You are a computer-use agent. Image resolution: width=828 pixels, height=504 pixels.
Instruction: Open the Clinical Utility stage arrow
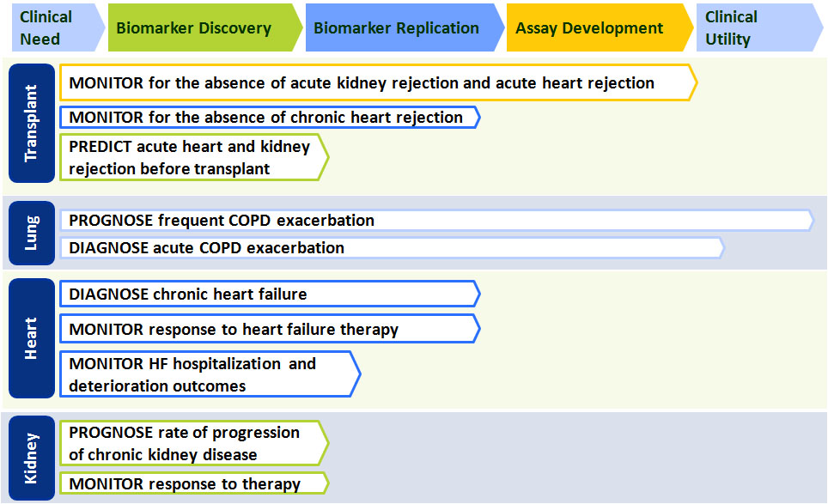click(759, 27)
